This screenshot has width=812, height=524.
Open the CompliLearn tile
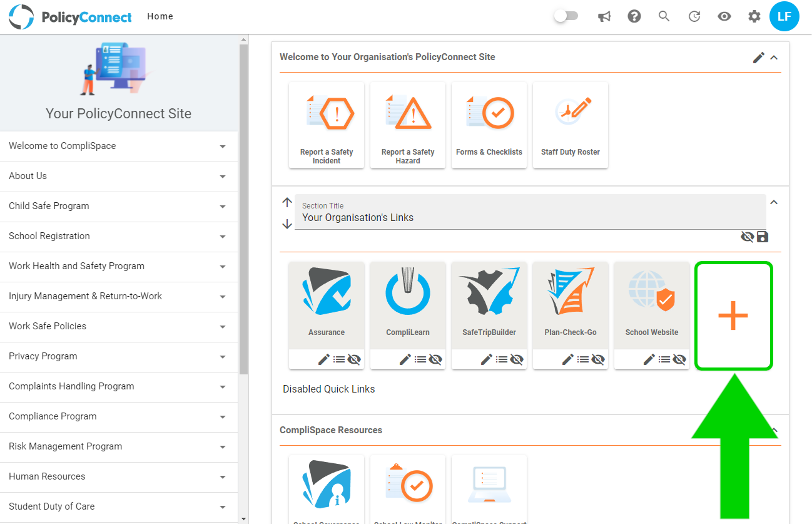[x=408, y=305]
